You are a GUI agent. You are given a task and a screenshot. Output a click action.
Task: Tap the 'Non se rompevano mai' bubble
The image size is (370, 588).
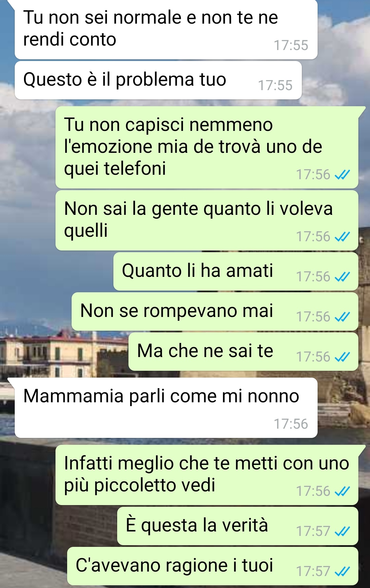tap(215, 311)
